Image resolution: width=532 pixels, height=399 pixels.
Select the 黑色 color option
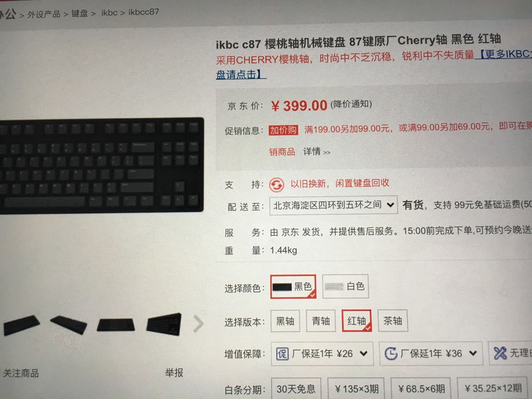coord(293,286)
